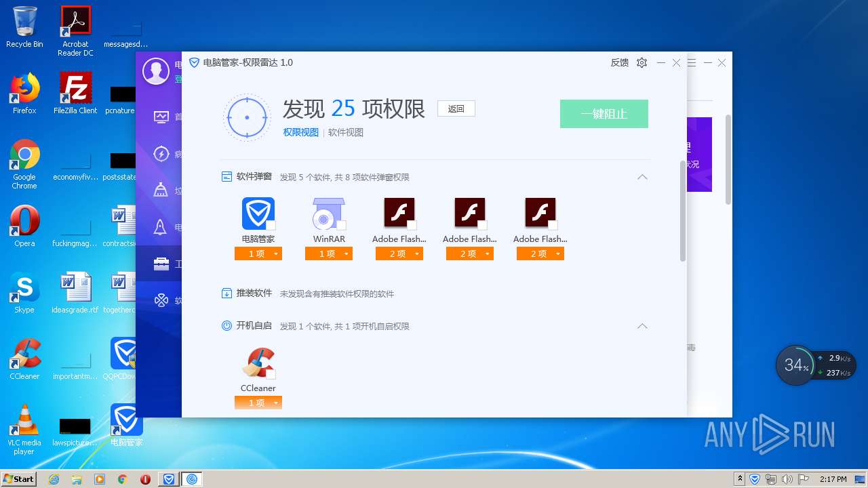Image resolution: width=868 pixels, height=488 pixels.
Task: Click the 反馈 feedback link
Action: tap(619, 62)
